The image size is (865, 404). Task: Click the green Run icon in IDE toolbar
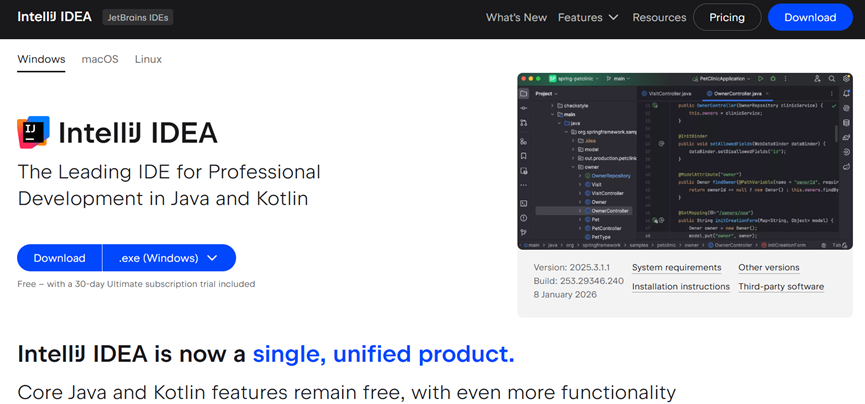point(760,78)
